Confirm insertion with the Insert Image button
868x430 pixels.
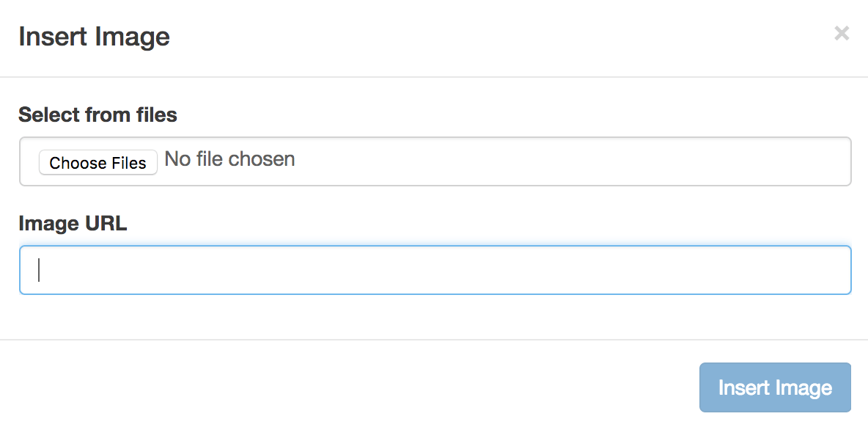[x=775, y=387]
